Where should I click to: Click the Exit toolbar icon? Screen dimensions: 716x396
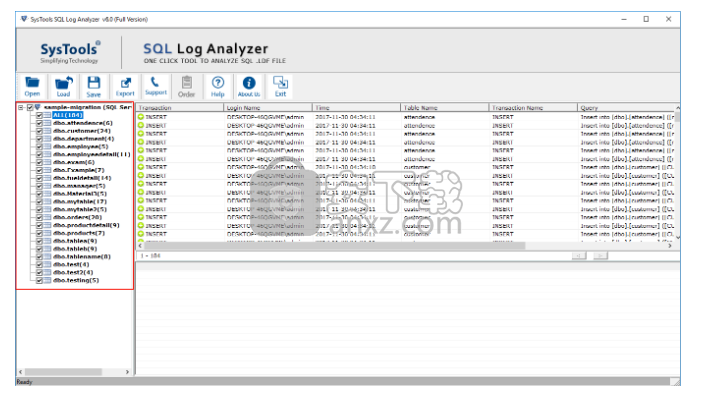pyautogui.click(x=280, y=82)
